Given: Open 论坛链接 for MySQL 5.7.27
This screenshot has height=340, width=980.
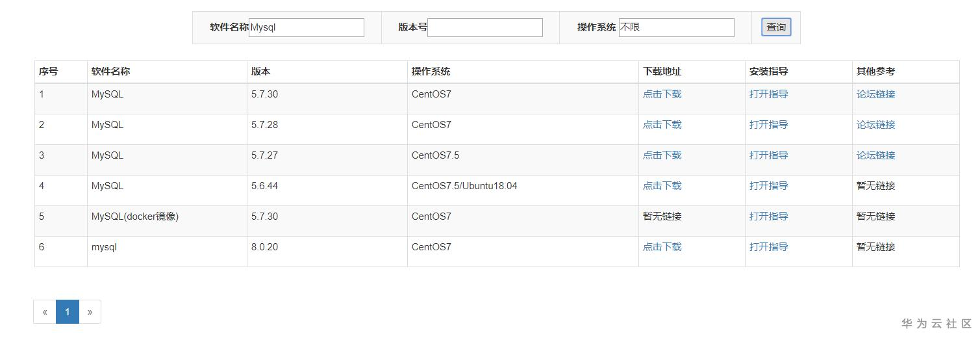Looking at the screenshot, I should (876, 155).
